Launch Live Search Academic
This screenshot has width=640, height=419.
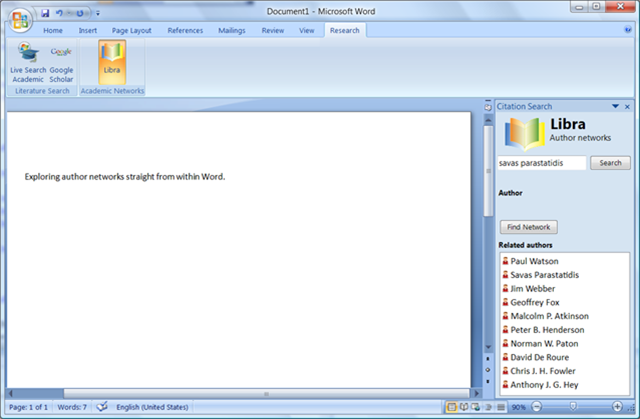28,62
